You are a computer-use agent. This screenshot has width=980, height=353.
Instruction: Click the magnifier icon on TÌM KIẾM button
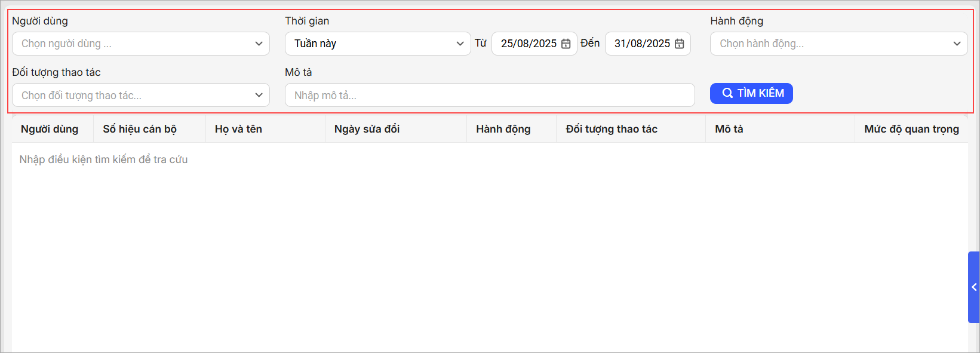pos(727,93)
